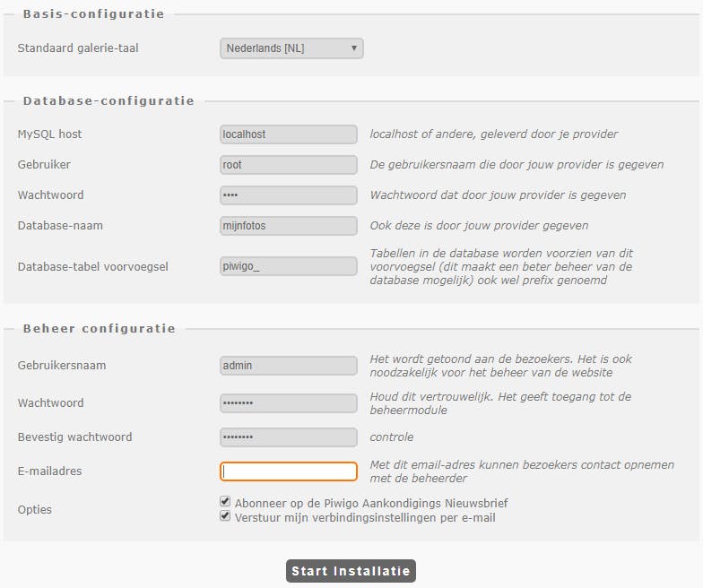Select the Beheer configuratie Wachtwoord field
This screenshot has width=703, height=588.
click(x=289, y=403)
